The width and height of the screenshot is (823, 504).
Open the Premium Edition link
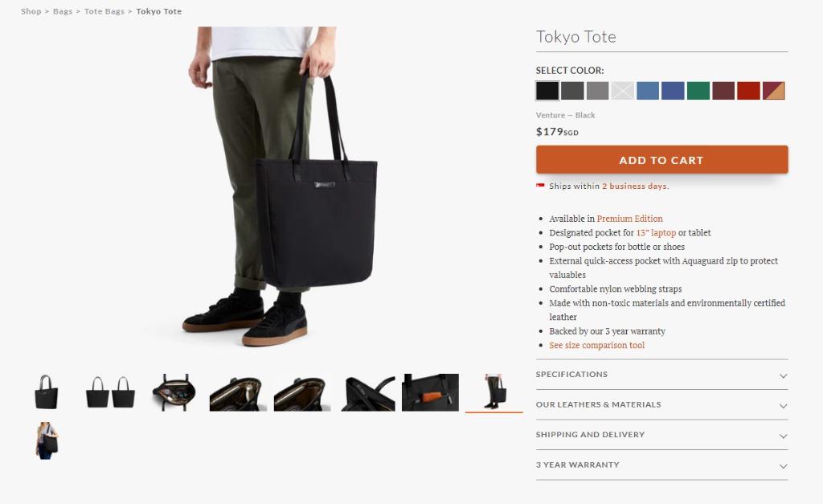(x=629, y=219)
